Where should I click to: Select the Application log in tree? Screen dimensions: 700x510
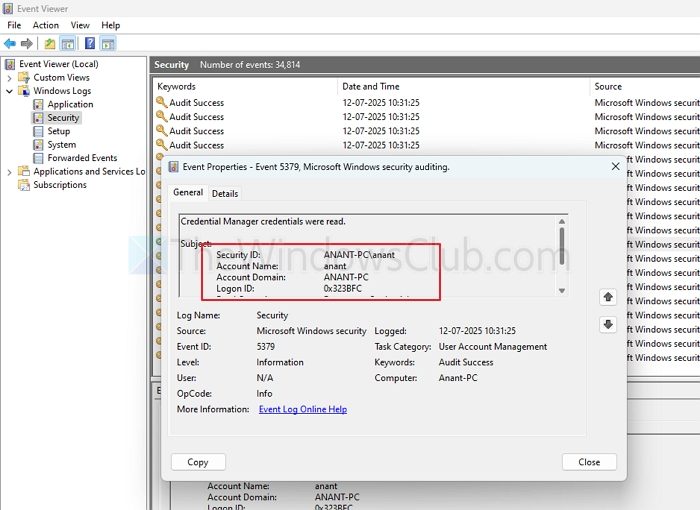[x=70, y=104]
